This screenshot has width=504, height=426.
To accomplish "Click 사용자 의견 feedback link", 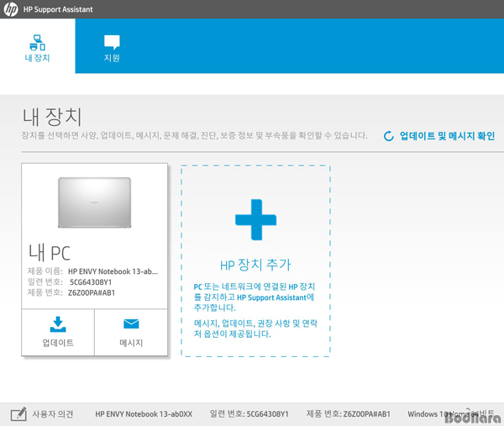I will pos(53,414).
